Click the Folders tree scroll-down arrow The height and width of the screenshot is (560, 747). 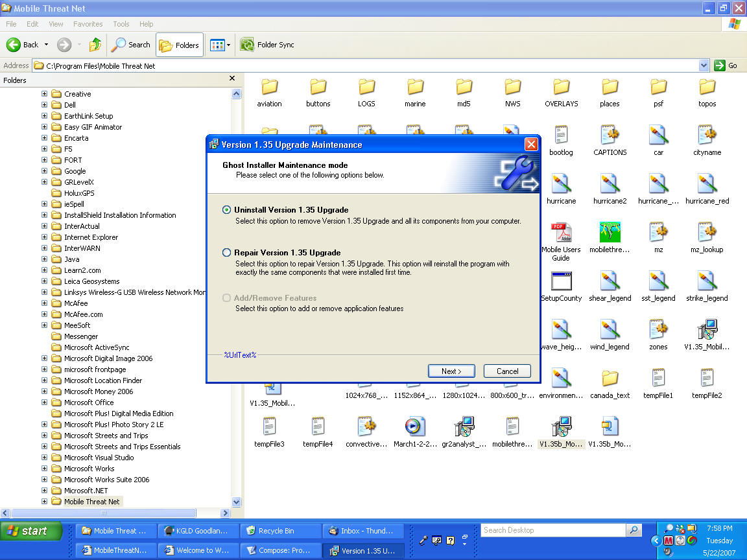pos(236,502)
